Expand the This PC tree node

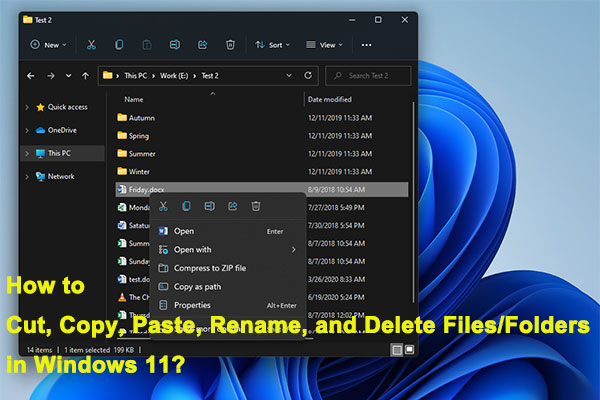click(27, 153)
